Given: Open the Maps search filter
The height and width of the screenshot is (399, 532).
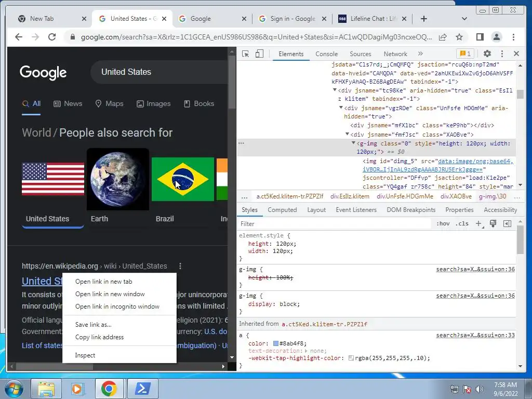Looking at the screenshot, I should point(109,104).
